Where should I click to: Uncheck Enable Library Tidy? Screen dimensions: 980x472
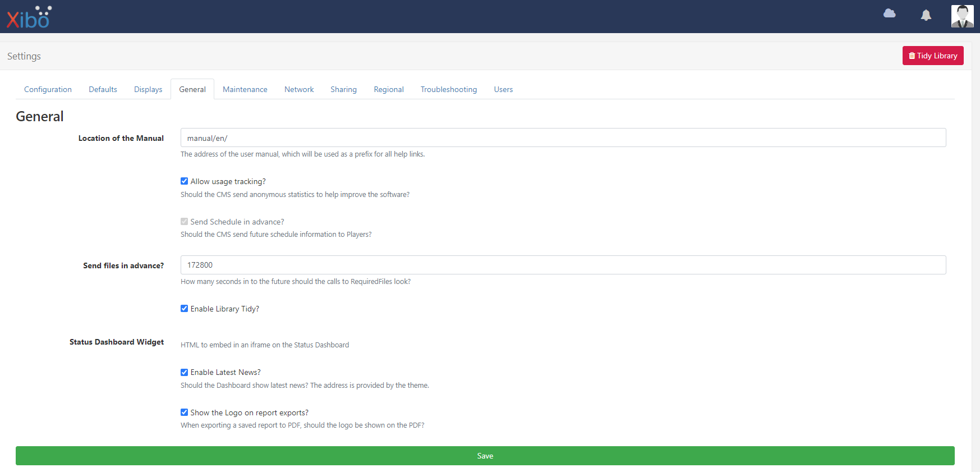tap(184, 309)
